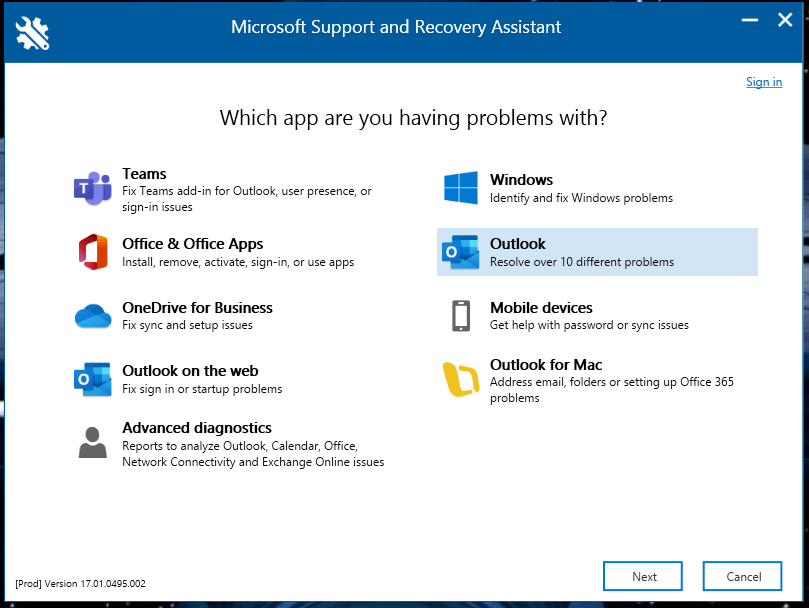Pick the OneDrive for Business heading
The image size is (809, 608).
pos(197,308)
